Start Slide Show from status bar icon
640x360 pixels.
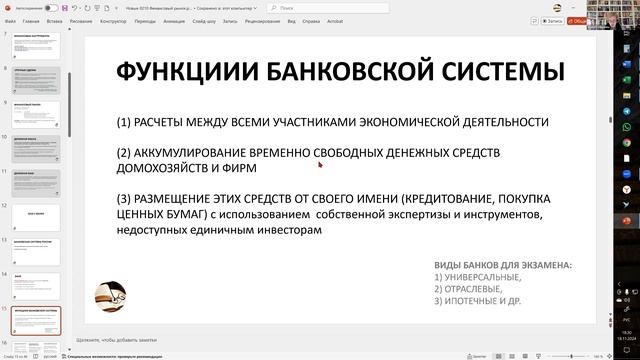point(538,356)
